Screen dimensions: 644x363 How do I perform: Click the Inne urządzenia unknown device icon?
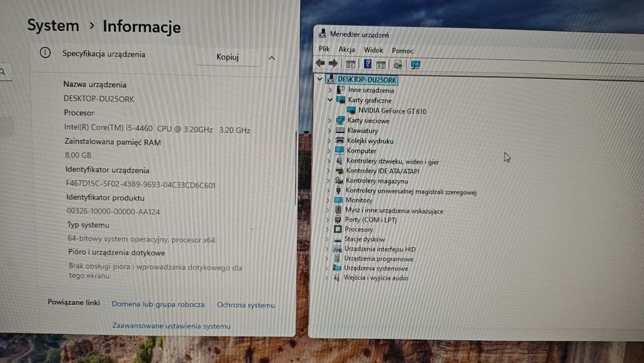(341, 89)
